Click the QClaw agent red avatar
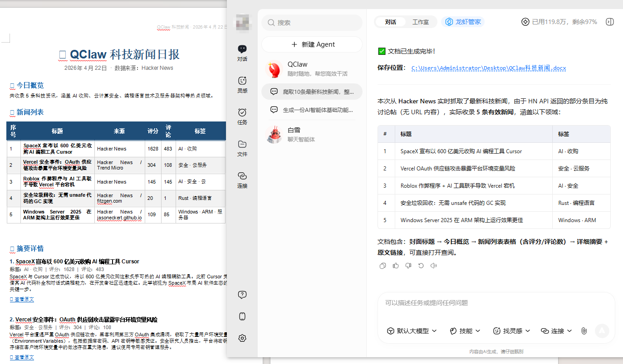The height and width of the screenshot is (364, 623). point(274,69)
